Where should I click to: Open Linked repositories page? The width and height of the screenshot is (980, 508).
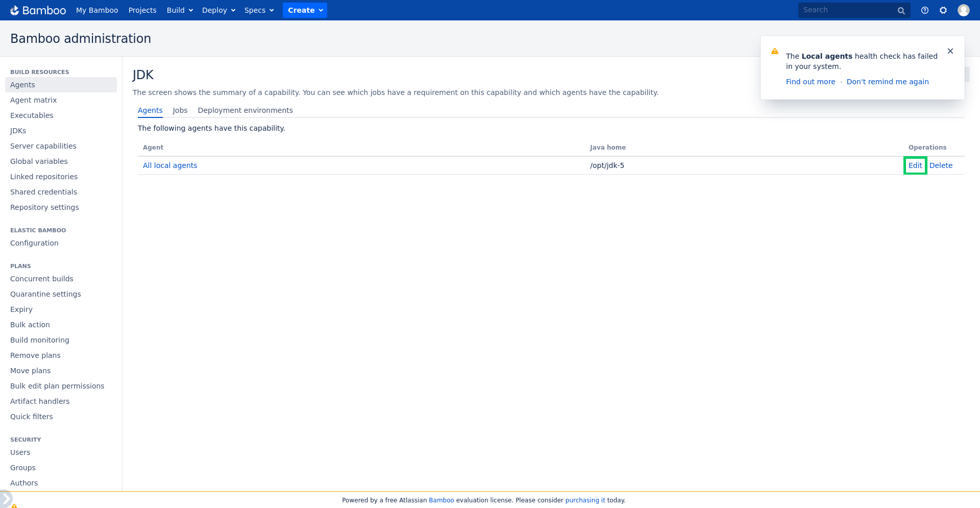pyautogui.click(x=61, y=177)
